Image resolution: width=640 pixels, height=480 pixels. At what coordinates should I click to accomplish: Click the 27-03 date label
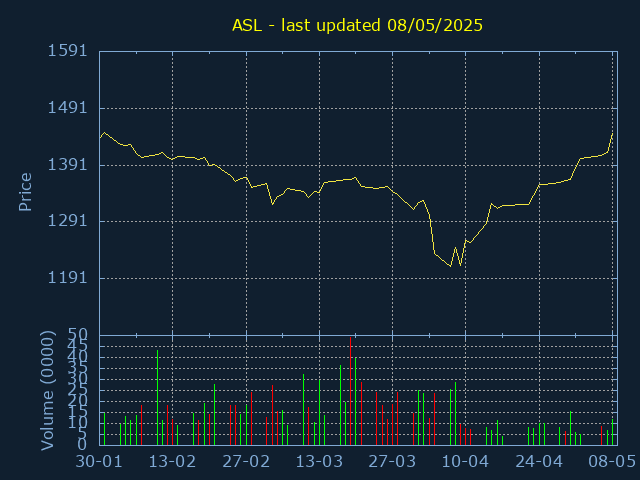click(x=392, y=462)
